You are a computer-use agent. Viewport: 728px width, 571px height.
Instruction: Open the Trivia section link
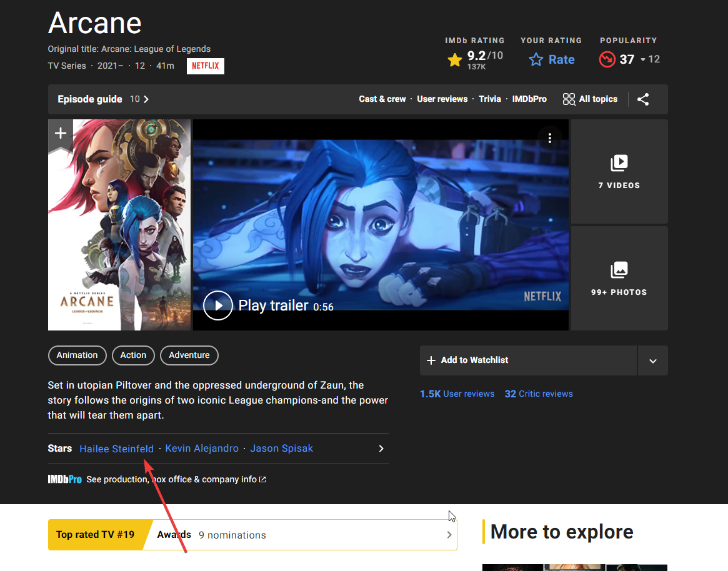click(x=489, y=99)
